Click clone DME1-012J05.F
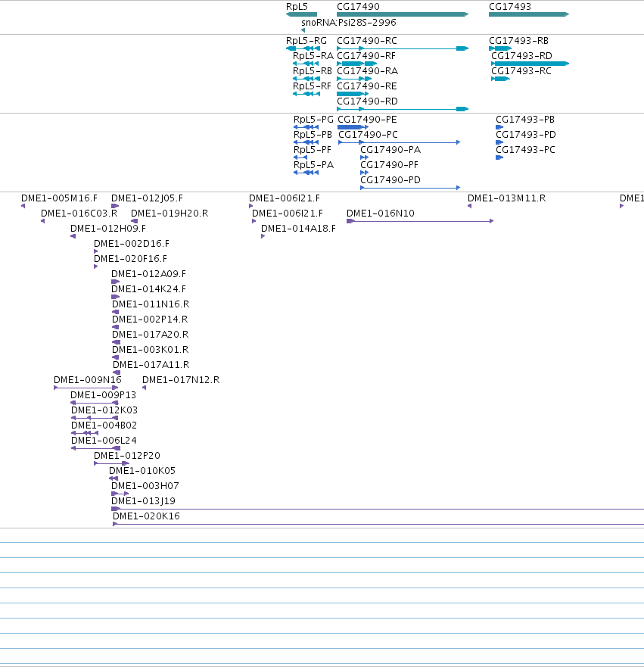 147,198
